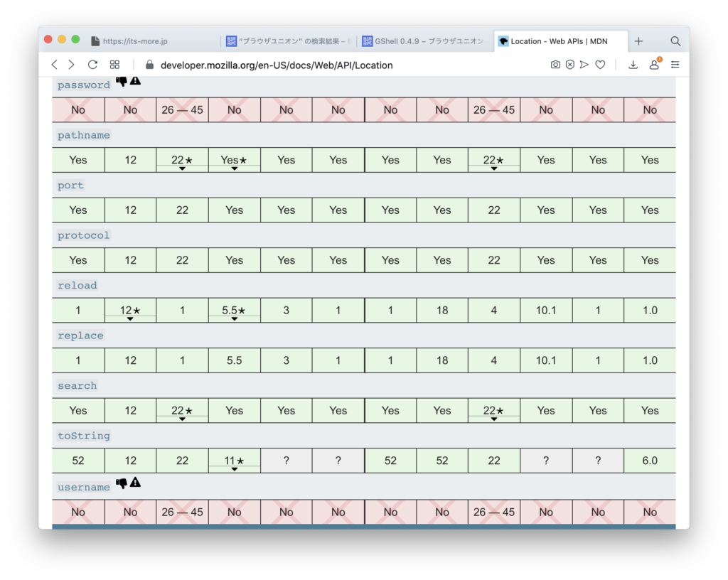This screenshot has height=580, width=728.
Task: Open the toString method link
Action: pyautogui.click(x=84, y=436)
